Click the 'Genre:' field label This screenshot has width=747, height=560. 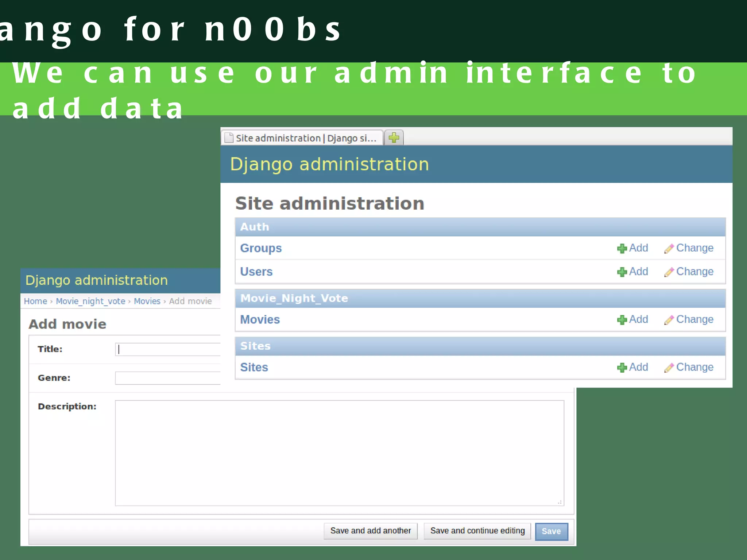[x=54, y=378]
